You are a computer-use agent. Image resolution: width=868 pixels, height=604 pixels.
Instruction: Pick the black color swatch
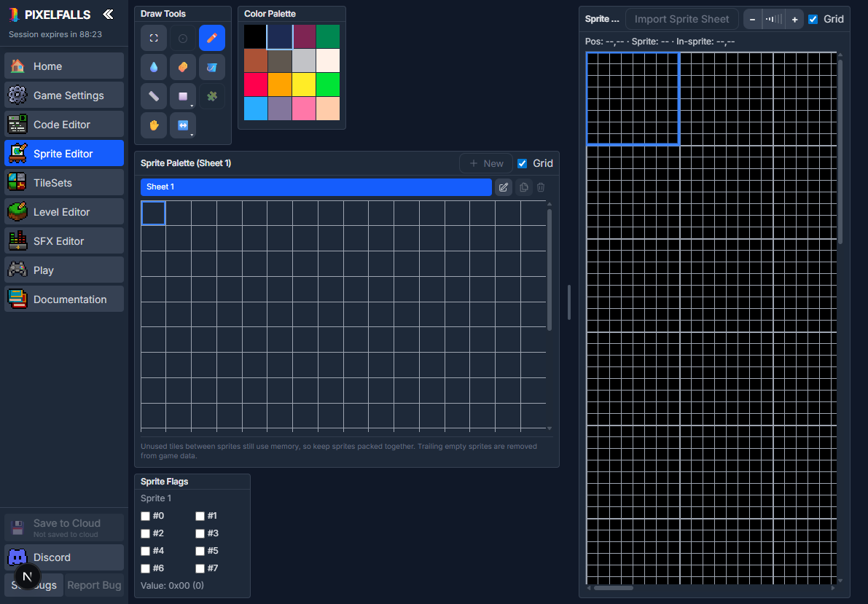(x=255, y=37)
